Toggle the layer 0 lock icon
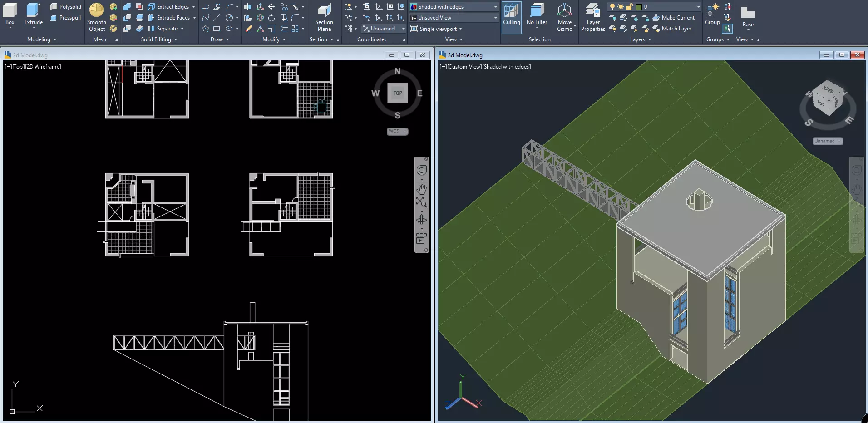868x423 pixels. [x=629, y=7]
